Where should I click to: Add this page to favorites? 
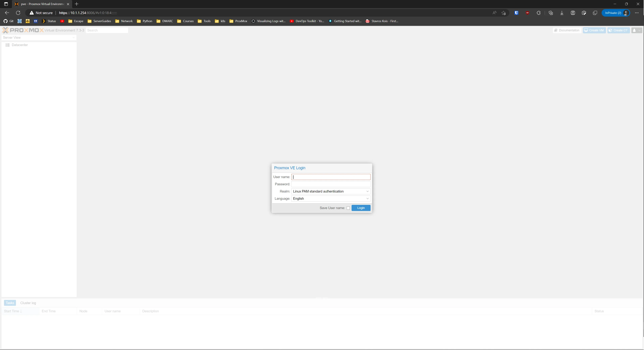[503, 13]
